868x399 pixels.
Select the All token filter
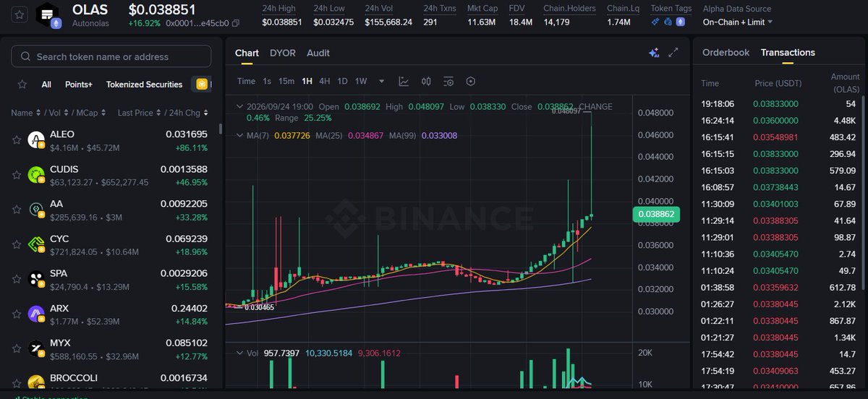[x=46, y=85]
